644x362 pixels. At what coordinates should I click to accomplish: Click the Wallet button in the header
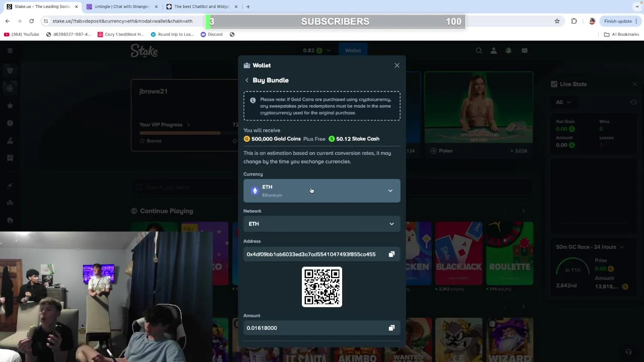coord(353,50)
